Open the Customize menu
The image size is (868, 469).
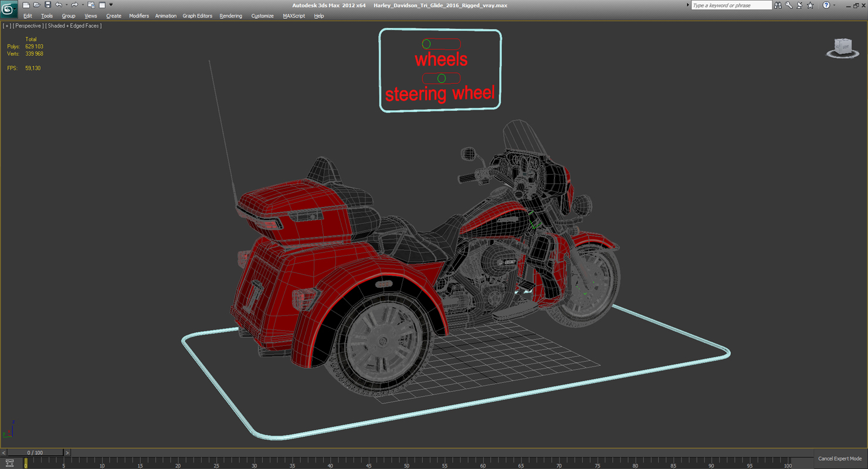263,16
